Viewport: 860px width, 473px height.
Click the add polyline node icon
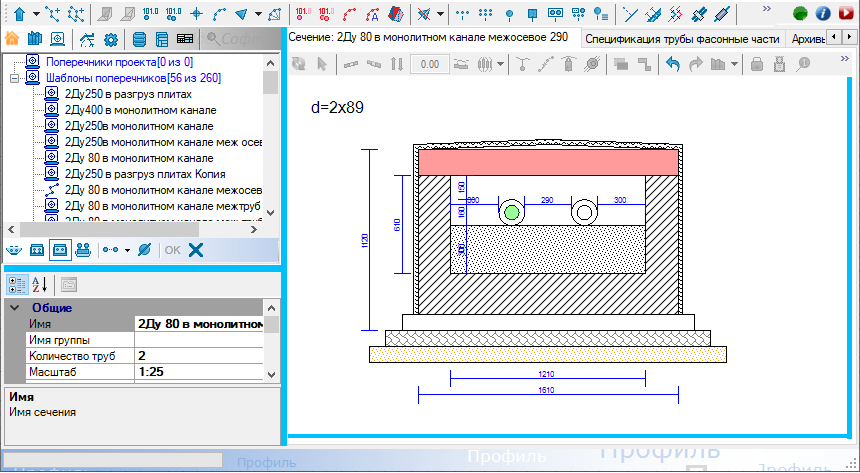(x=53, y=13)
